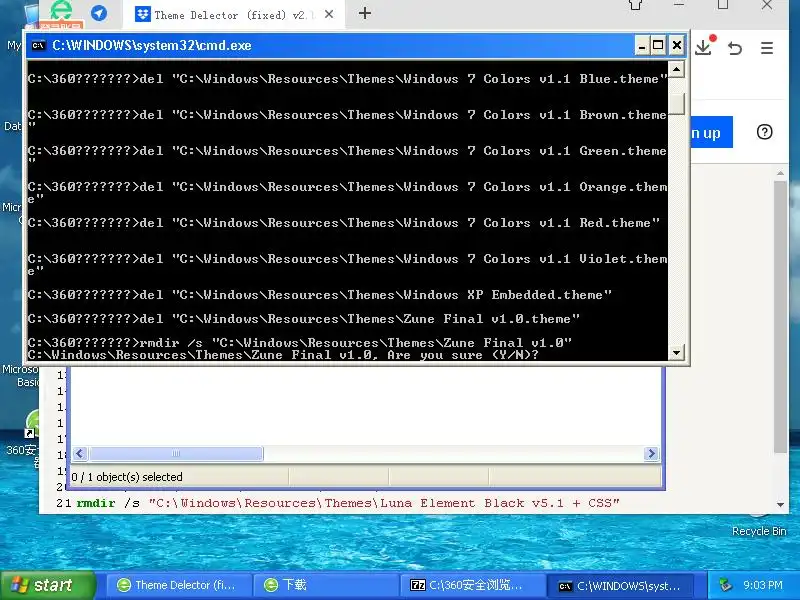
Task: Close the cmd.exe window
Action: 677,46
